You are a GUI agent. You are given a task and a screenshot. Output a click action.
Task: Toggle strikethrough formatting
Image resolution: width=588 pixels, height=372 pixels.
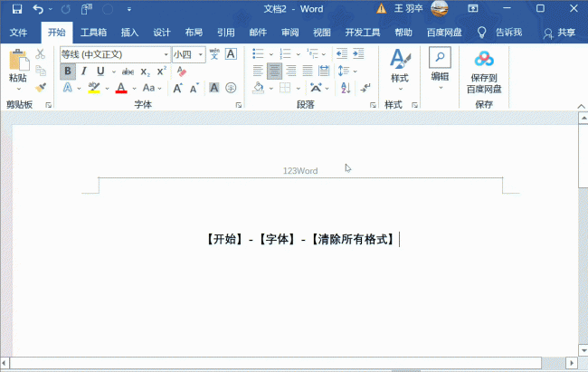(x=128, y=72)
